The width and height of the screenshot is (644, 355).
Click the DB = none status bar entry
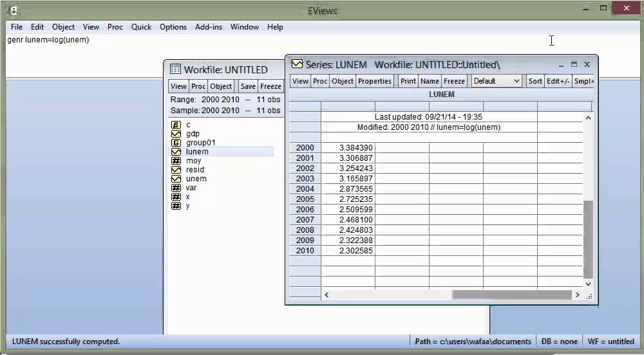pos(560,341)
